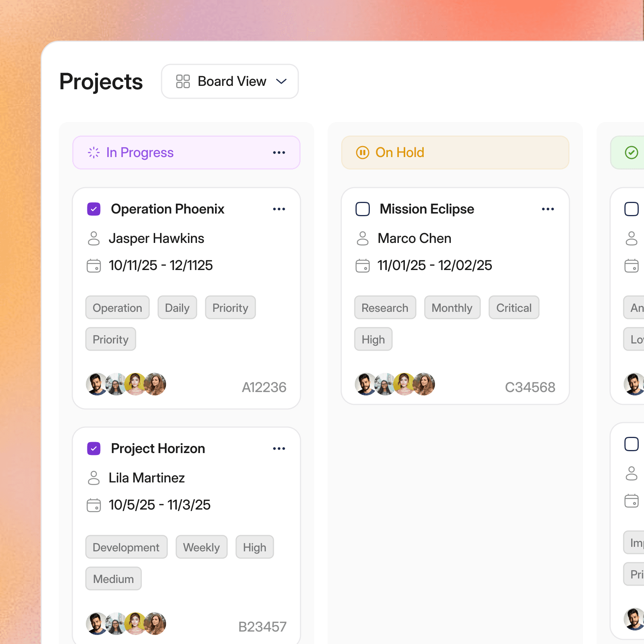
Task: Click the In Progress column header
Action: (186, 153)
